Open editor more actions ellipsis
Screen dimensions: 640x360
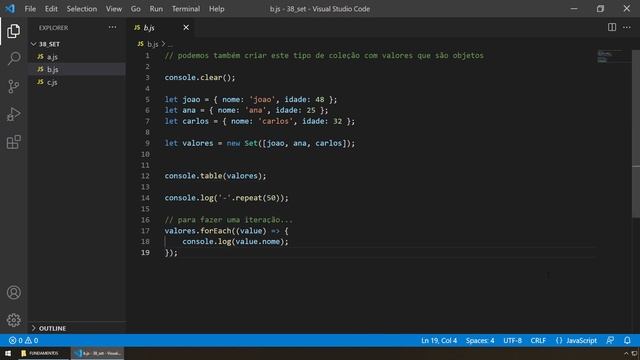point(627,27)
